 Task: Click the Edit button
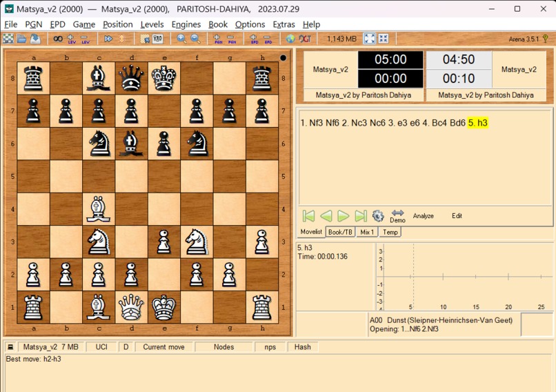tap(457, 216)
